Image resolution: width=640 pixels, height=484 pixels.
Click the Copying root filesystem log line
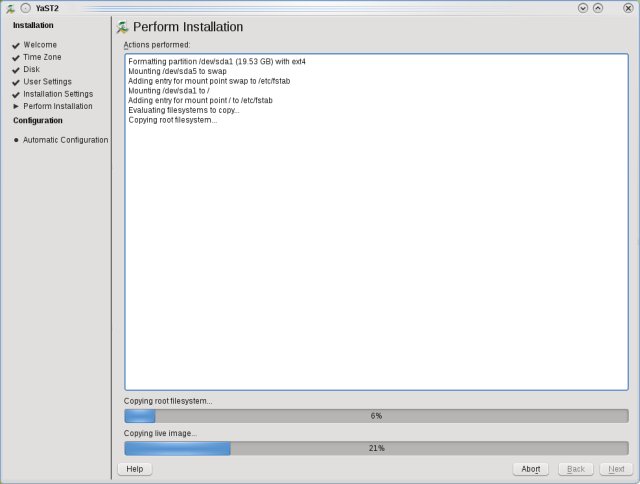pyautogui.click(x=173, y=120)
